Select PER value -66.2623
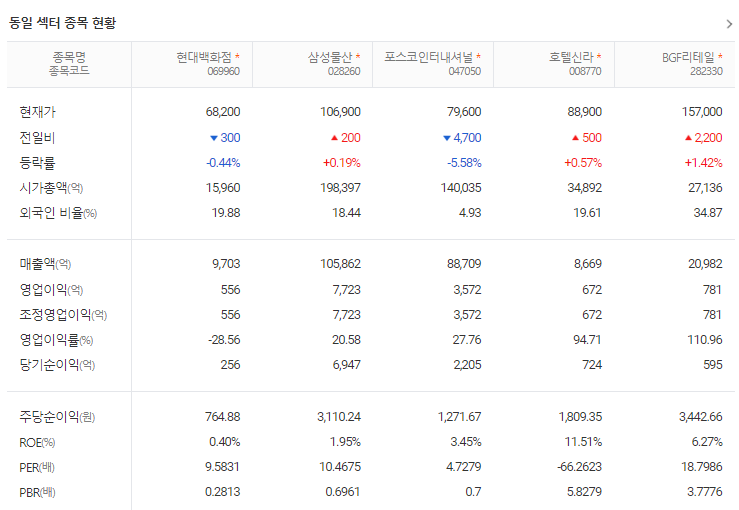The height and width of the screenshot is (510, 739). click(579, 467)
